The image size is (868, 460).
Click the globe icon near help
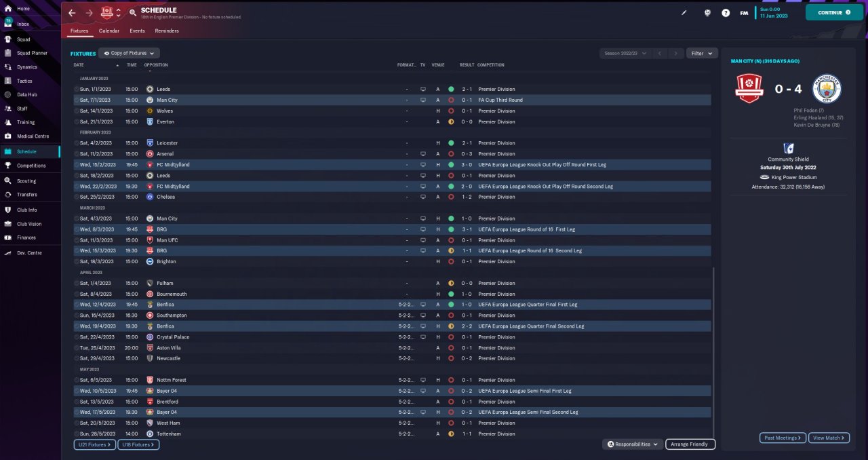[x=707, y=12]
